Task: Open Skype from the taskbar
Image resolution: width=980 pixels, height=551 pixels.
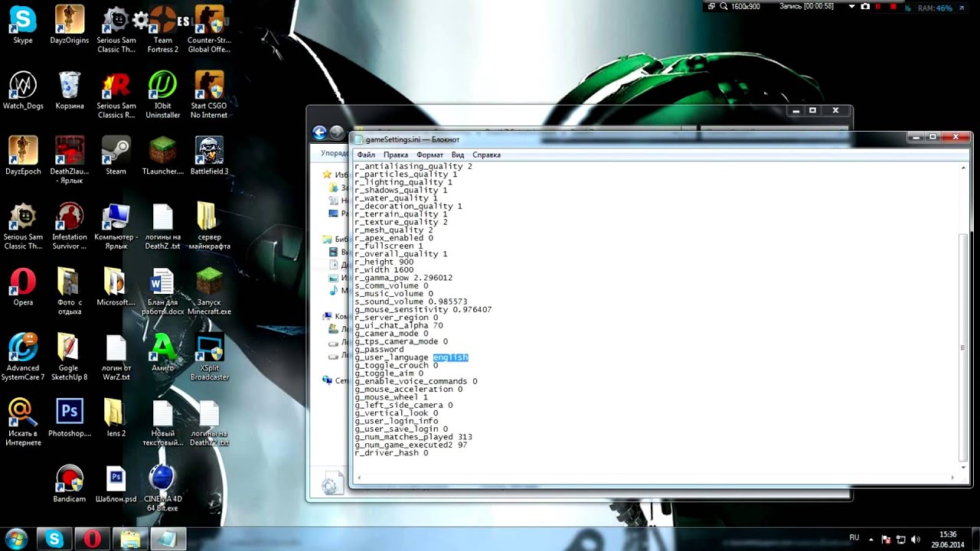Action: [x=54, y=539]
